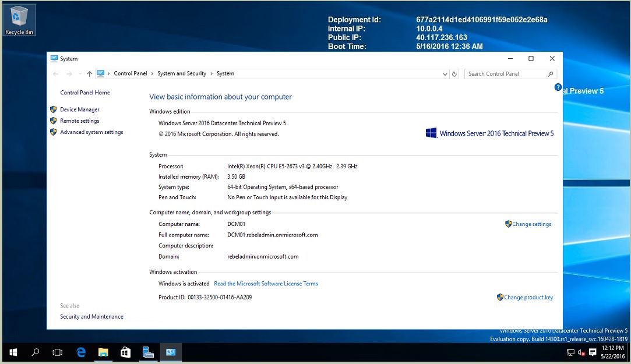Click the shield icon beside Change settings

[508, 224]
